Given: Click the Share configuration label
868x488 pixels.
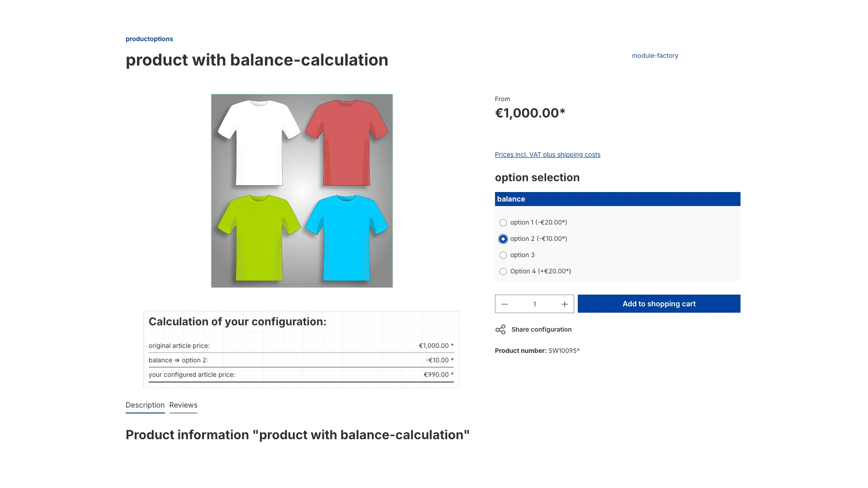Looking at the screenshot, I should tap(541, 329).
